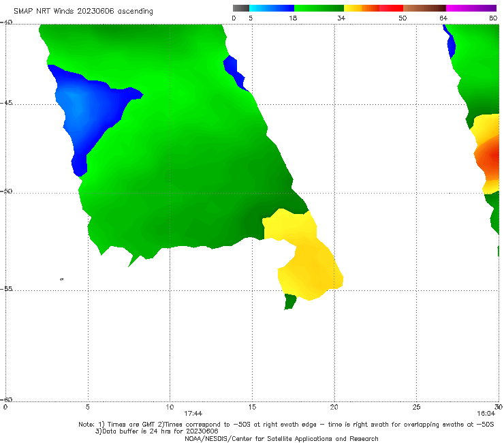The height and width of the screenshot is (443, 504).
Task: Click the orange-red high wind area at right edge
Action: (x=488, y=157)
